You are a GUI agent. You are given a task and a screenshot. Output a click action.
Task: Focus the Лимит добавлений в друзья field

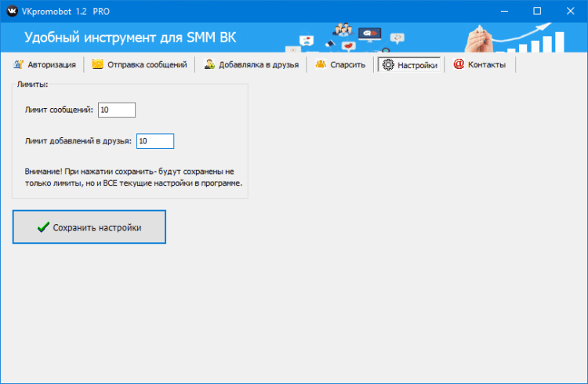click(155, 141)
